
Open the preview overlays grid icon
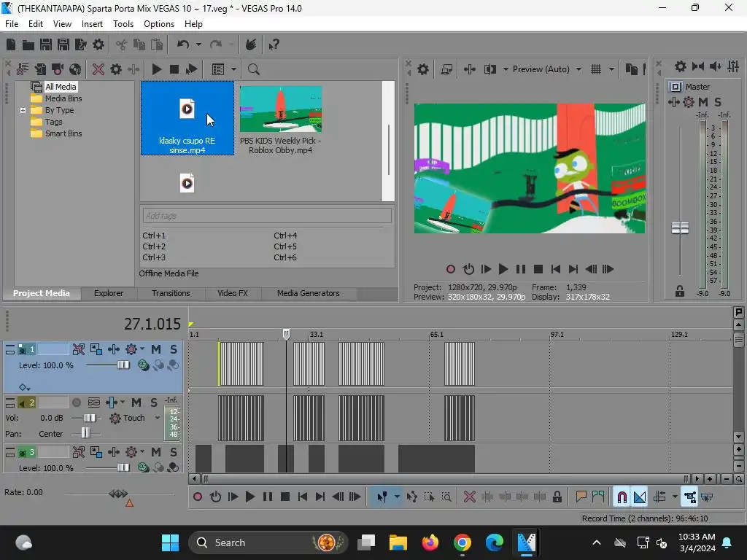[x=596, y=69]
